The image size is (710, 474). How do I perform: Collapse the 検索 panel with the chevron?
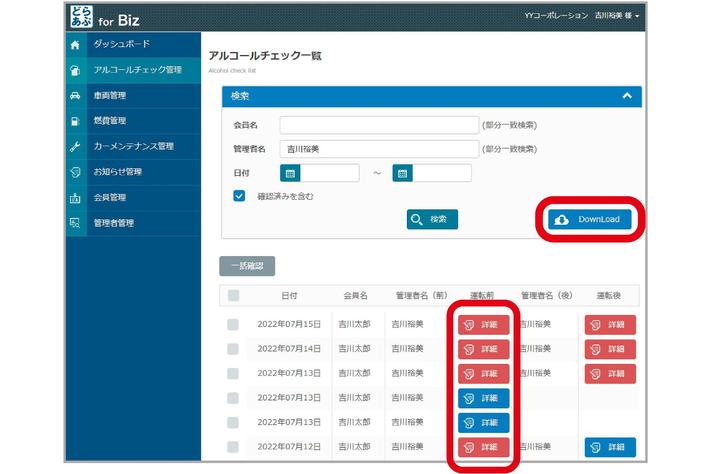pyautogui.click(x=627, y=96)
